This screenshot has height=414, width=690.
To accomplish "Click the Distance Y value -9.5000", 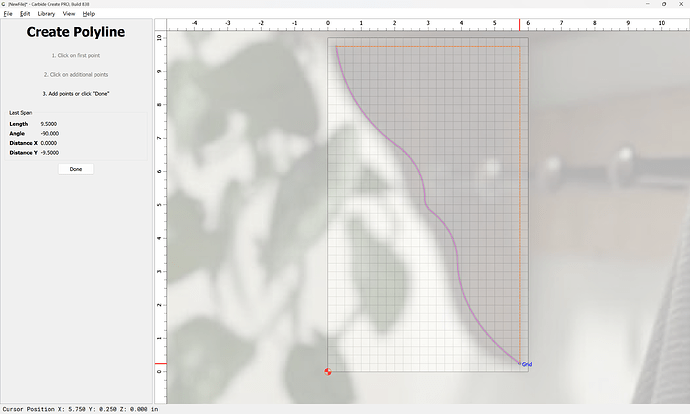I will click(x=50, y=153).
